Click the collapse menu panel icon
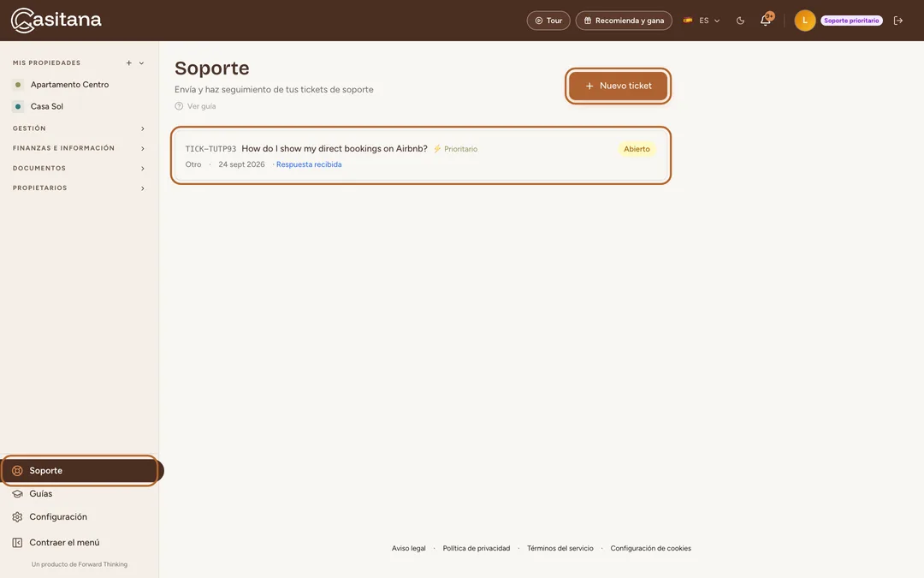Viewport: 924px width, 578px height. coord(18,543)
